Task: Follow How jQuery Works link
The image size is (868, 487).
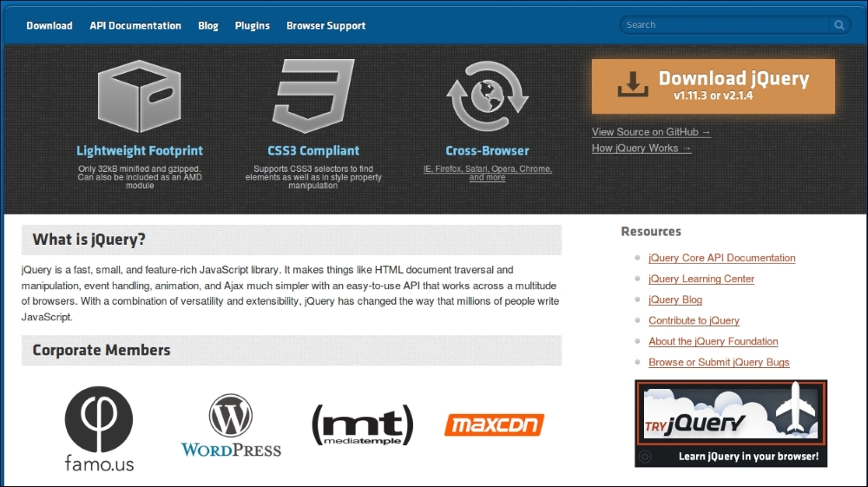Action: (x=641, y=148)
